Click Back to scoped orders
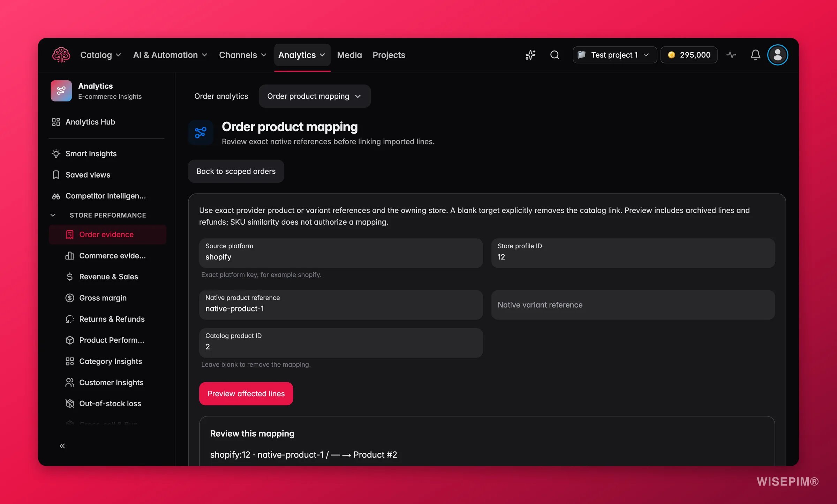 [x=236, y=171]
